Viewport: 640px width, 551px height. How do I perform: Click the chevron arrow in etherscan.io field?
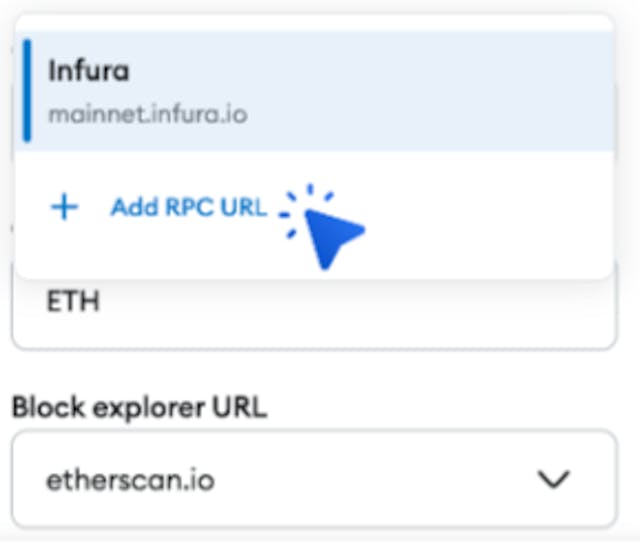(553, 479)
